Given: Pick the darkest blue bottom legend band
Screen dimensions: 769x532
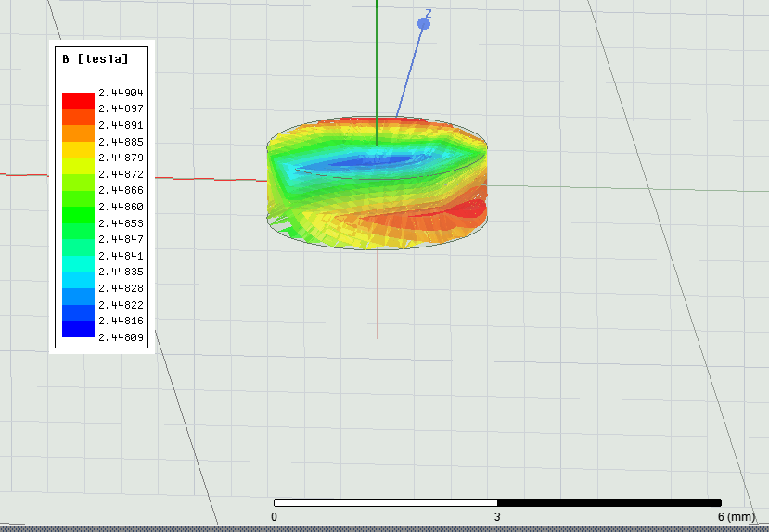Looking at the screenshot, I should click(x=79, y=329).
